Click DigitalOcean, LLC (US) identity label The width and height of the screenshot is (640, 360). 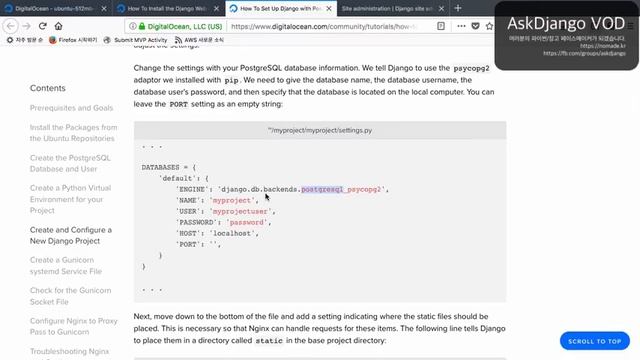point(184,27)
